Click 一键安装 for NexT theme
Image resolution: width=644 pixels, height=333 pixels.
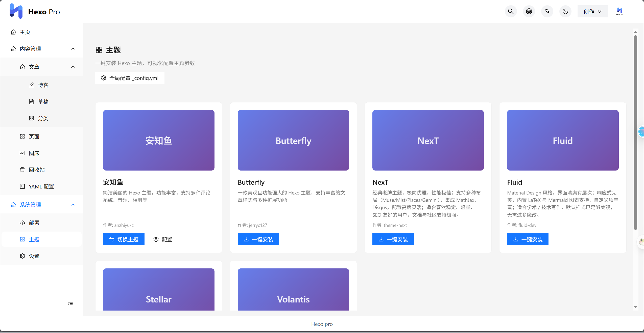tap(393, 239)
